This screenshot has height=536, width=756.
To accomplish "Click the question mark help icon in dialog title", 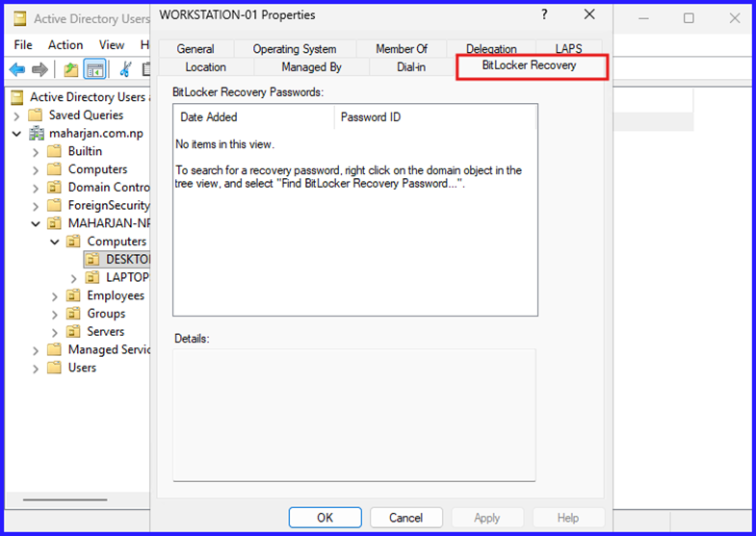I will pos(546,15).
